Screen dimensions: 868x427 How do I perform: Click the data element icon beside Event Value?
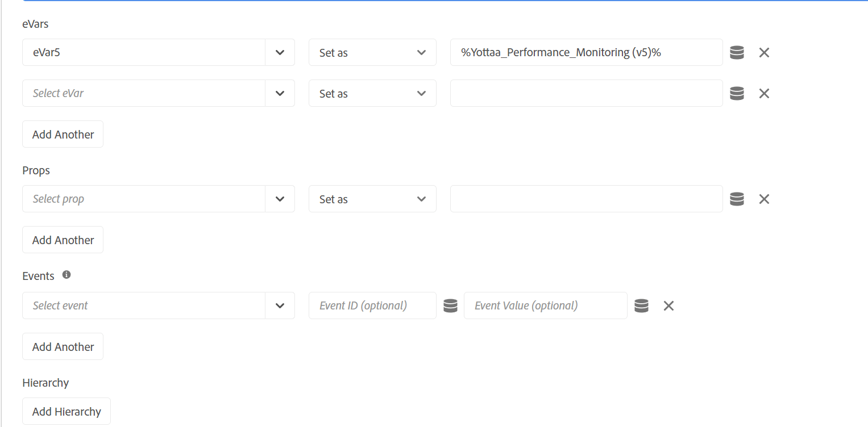[x=641, y=305]
